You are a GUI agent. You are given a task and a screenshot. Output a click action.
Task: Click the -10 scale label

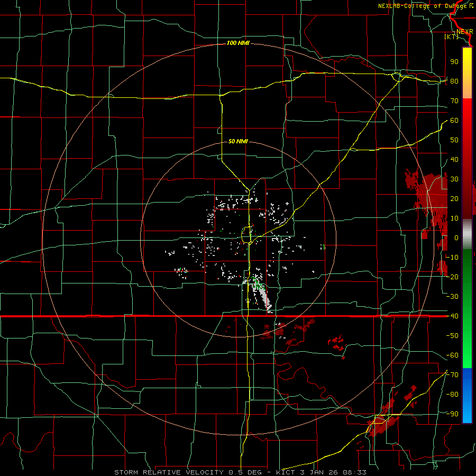[452, 258]
